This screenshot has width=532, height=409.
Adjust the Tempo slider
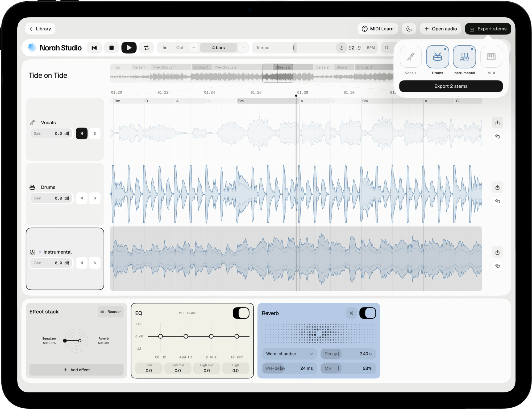(x=293, y=48)
